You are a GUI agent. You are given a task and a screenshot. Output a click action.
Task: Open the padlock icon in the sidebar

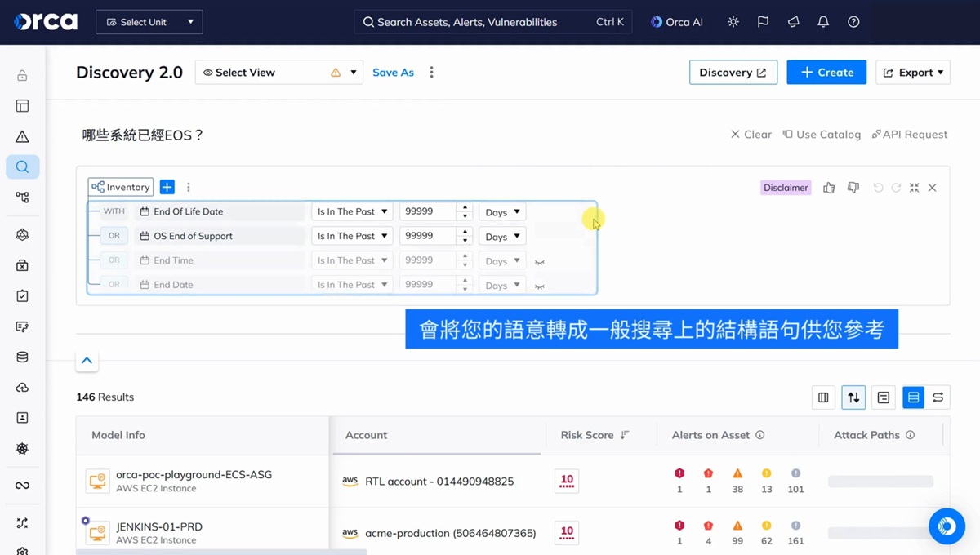tap(22, 76)
